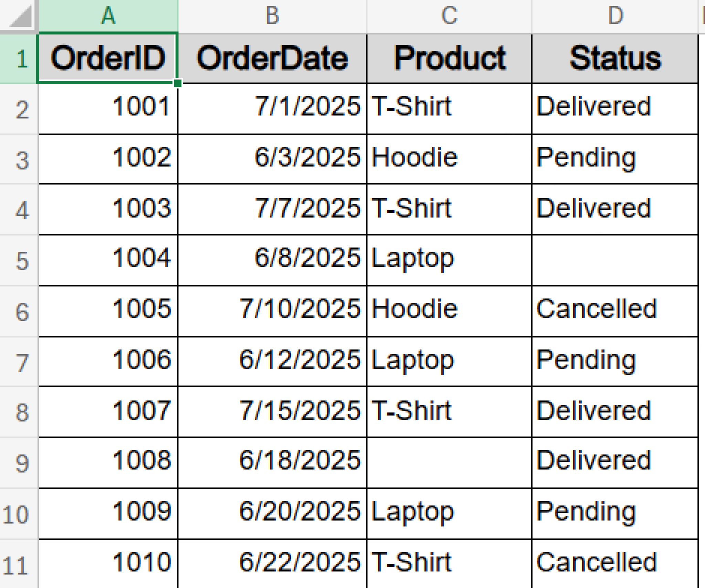Click the Cancelled status in row 11

click(x=615, y=563)
